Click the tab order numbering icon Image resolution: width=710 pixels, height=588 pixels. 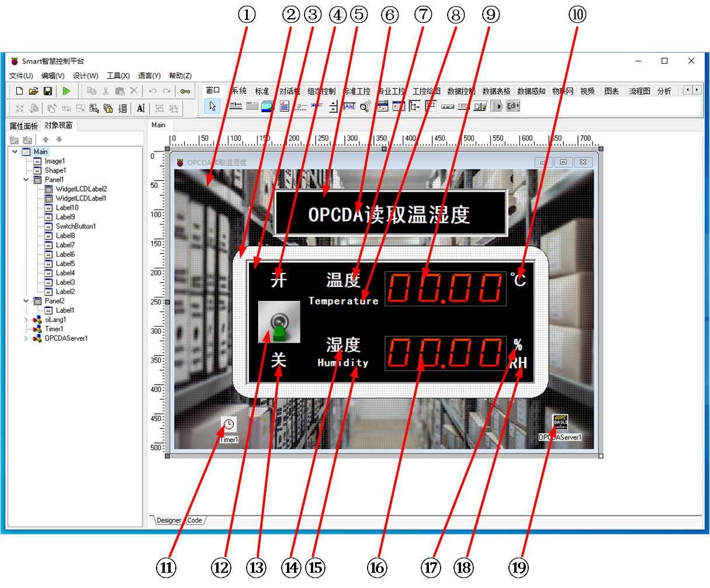[123, 108]
